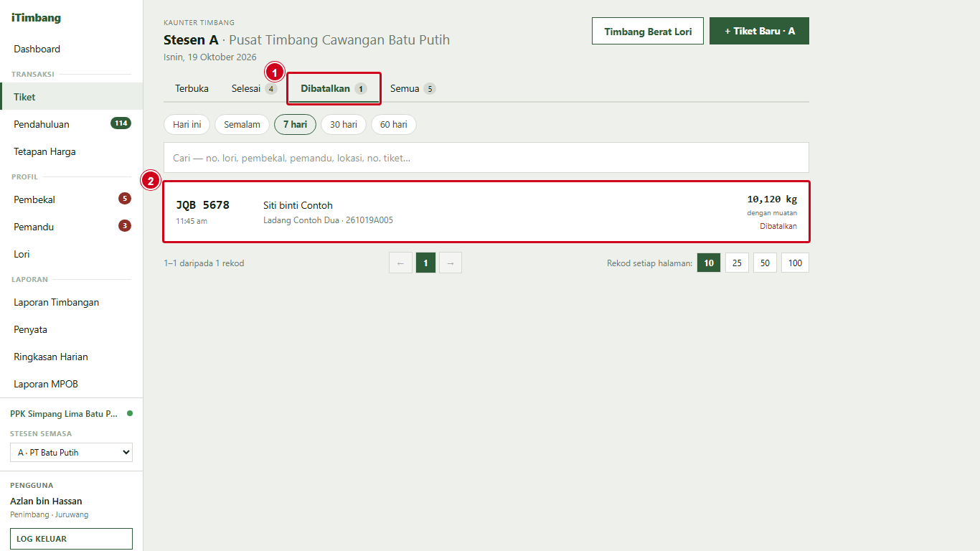Click supplier name Siti binti Contoh
This screenshot has width=980, height=551.
(298, 205)
